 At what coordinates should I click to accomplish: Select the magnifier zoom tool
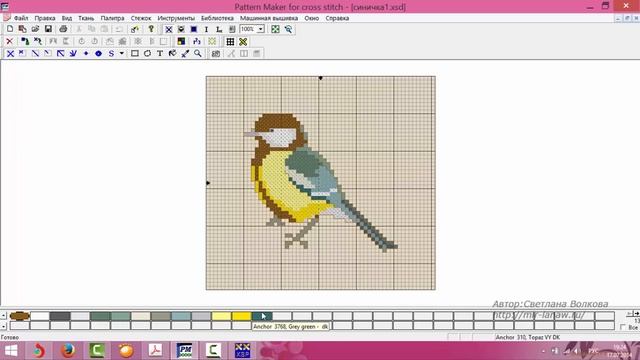click(198, 53)
